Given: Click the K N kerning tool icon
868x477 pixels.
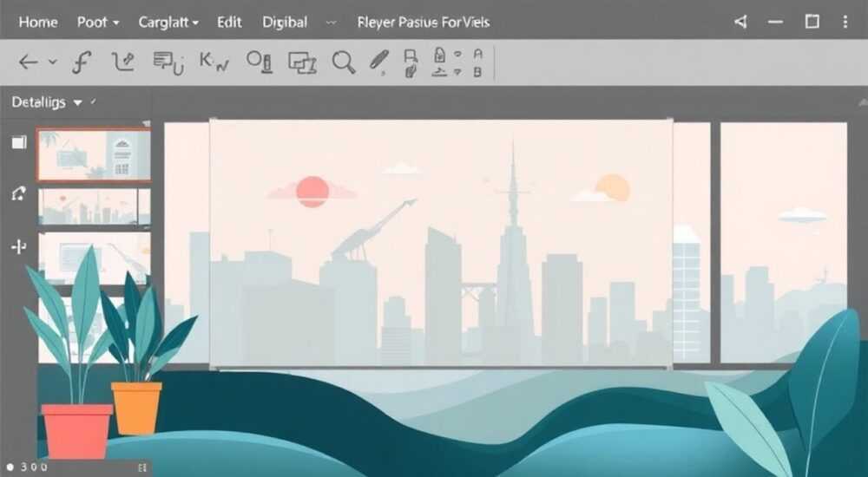Looking at the screenshot, I should coord(214,62).
